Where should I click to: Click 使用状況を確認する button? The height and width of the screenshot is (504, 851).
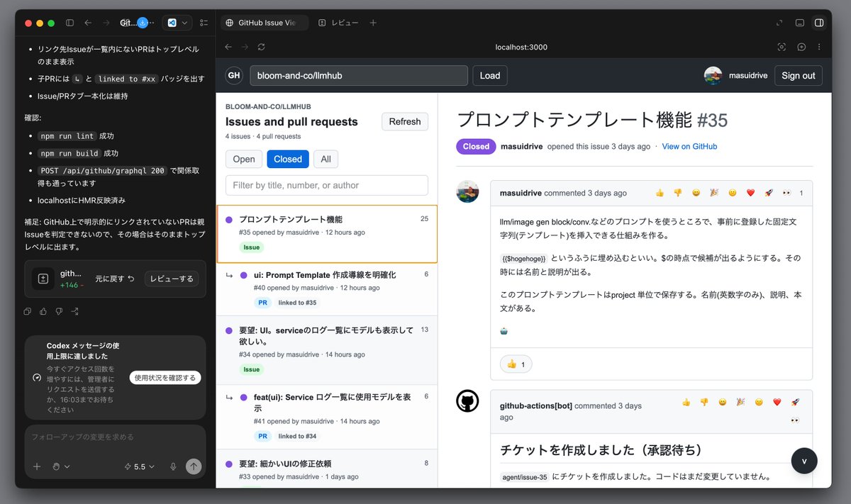(x=165, y=378)
